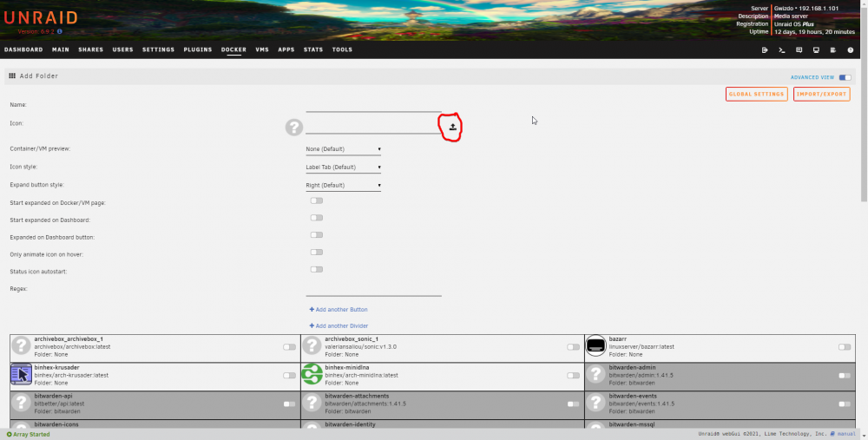Image resolution: width=868 pixels, height=440 pixels.
Task: Click the Unraid logo
Action: click(x=41, y=17)
